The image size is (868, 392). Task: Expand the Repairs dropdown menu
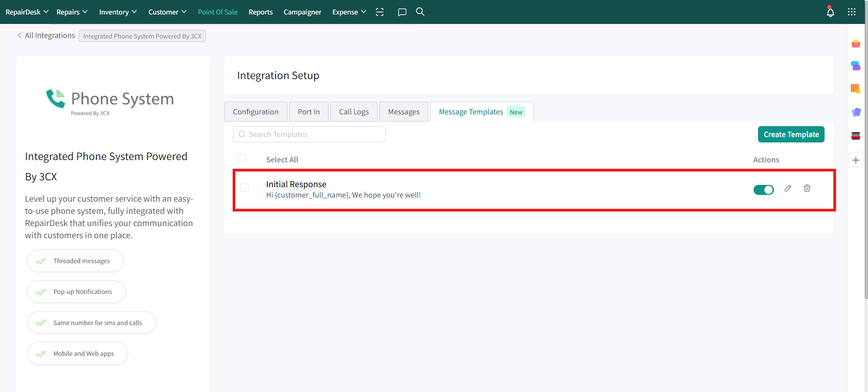pos(72,12)
